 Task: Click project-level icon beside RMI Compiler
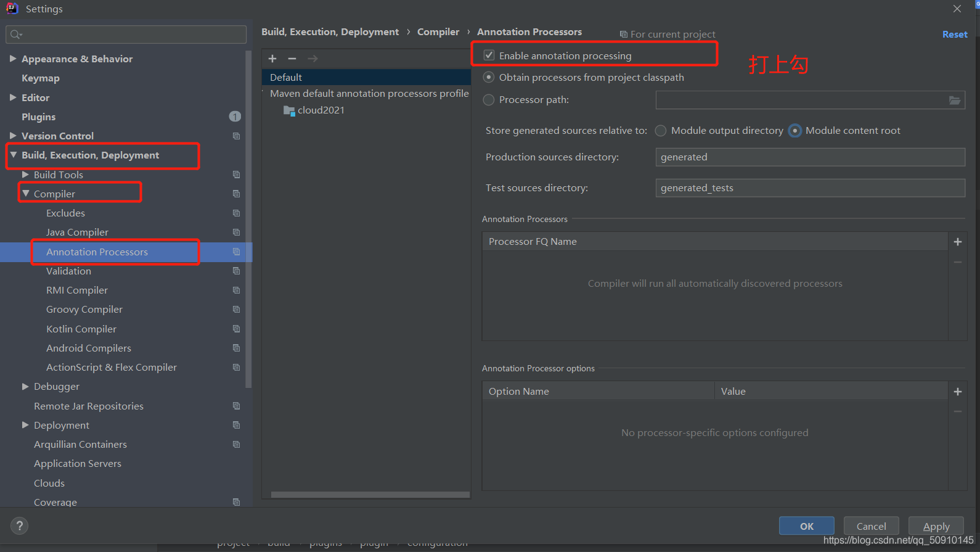(x=236, y=290)
